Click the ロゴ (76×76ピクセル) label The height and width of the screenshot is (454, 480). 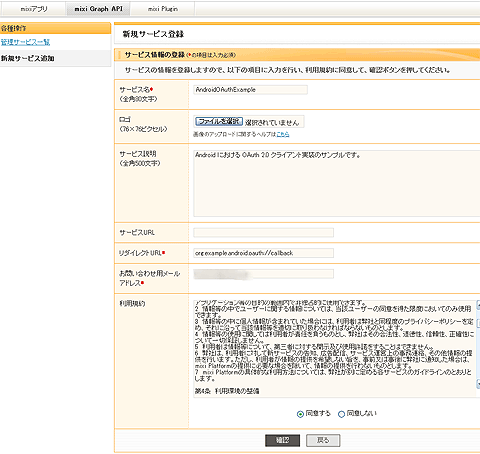(143, 124)
